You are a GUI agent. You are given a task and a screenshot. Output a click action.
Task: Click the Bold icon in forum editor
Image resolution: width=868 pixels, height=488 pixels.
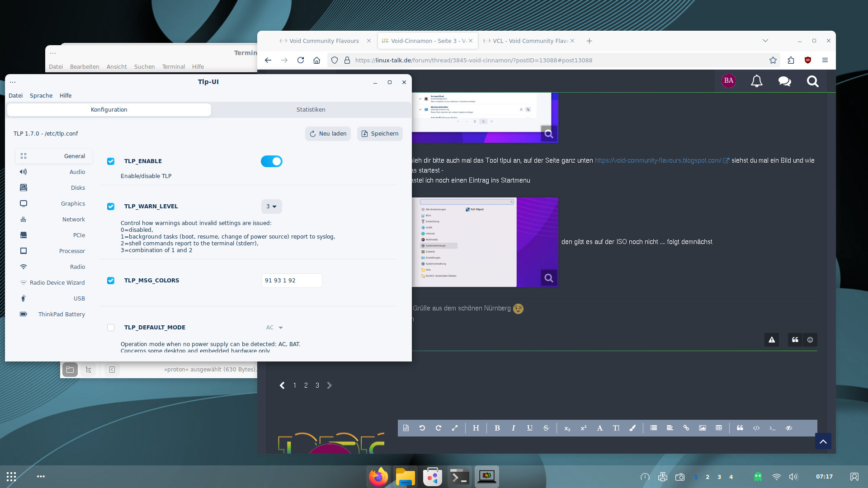pos(497,428)
